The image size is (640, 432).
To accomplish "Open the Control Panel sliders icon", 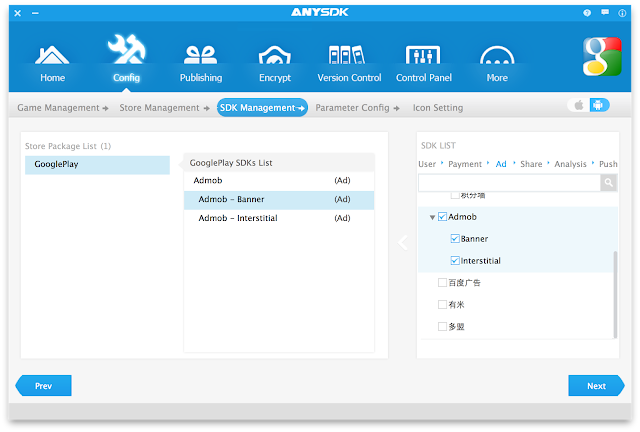I will point(423,55).
